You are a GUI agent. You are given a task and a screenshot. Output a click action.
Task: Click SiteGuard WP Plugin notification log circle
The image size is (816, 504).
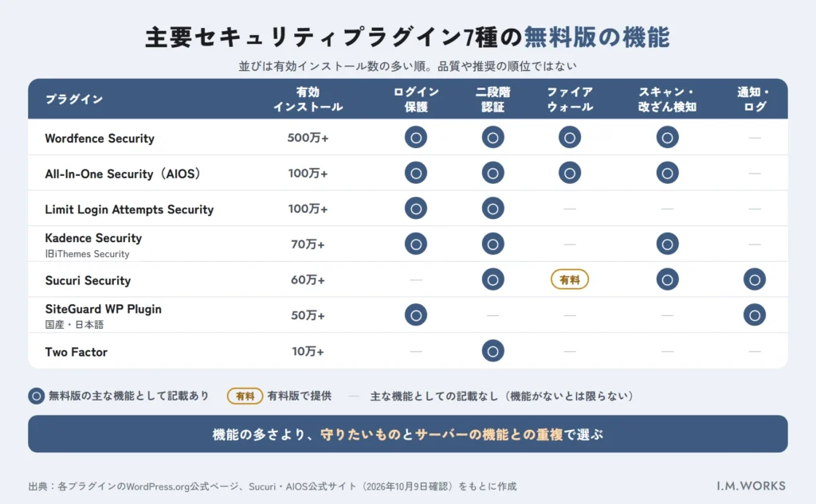coord(755,315)
